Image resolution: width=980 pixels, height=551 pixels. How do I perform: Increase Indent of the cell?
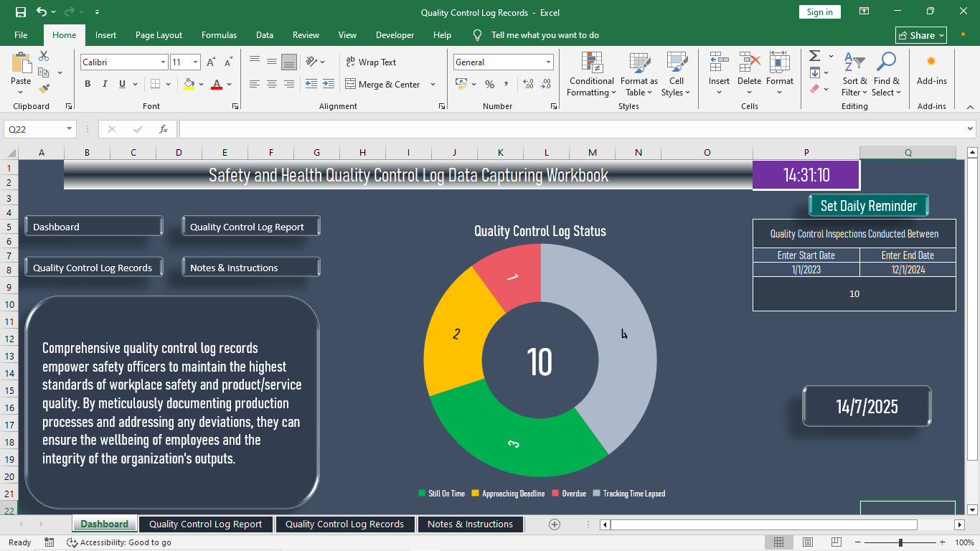tap(329, 84)
